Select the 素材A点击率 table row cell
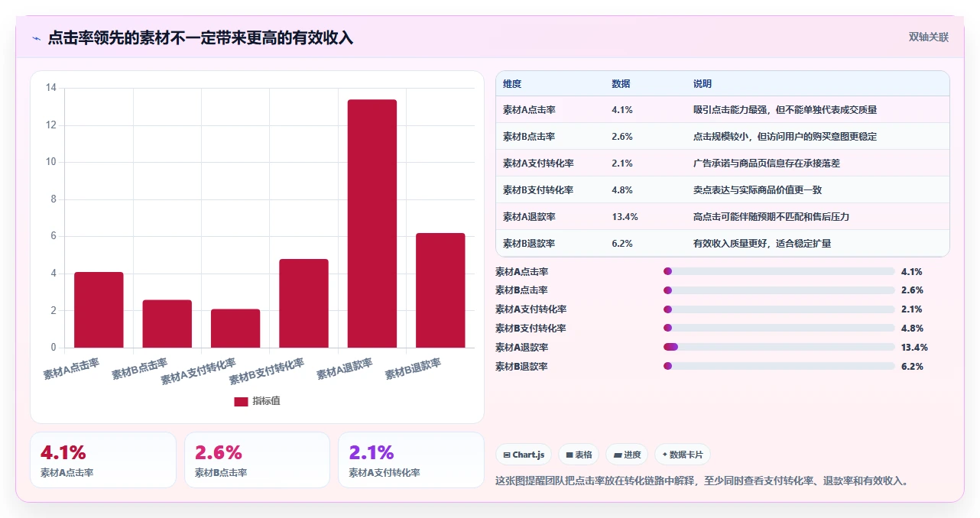The height and width of the screenshot is (518, 980). (529, 110)
